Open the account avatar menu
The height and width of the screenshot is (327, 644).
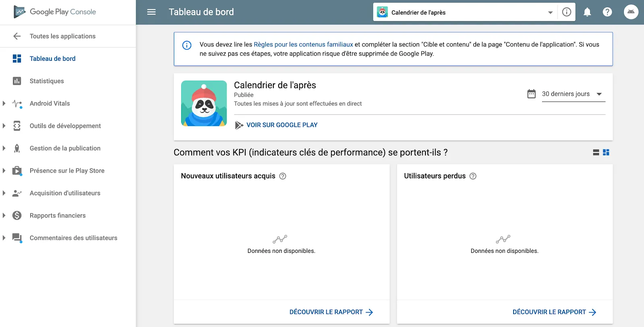pos(631,12)
